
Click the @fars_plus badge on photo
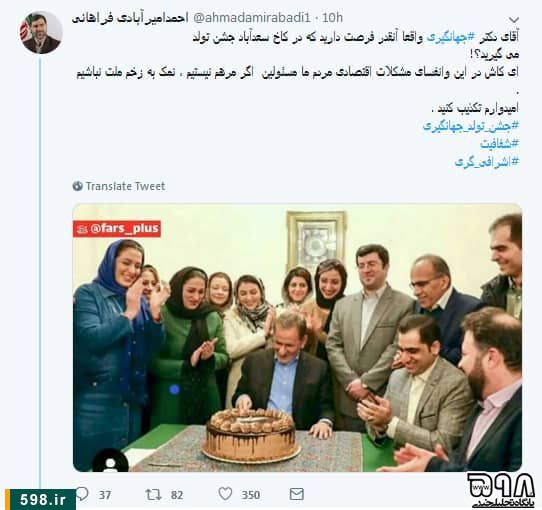click(117, 229)
